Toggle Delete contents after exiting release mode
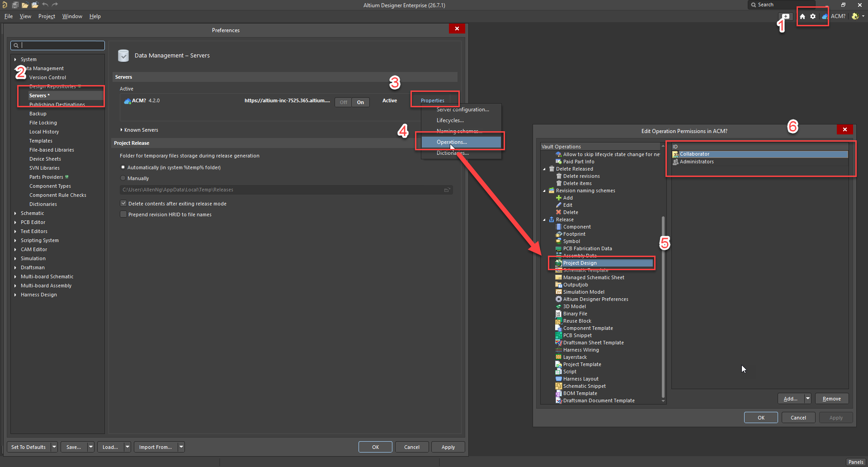 123,204
